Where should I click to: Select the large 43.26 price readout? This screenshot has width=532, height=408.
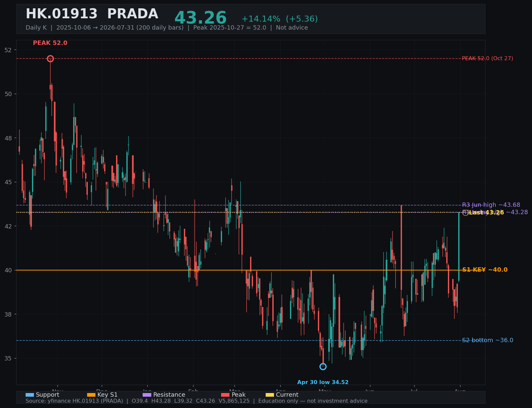pyautogui.click(x=200, y=18)
